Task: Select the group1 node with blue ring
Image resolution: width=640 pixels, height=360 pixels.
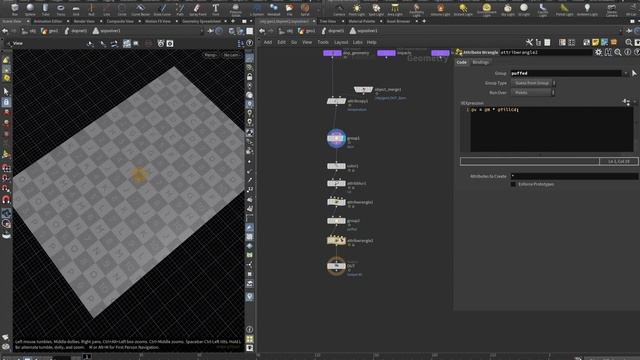Action: pyautogui.click(x=336, y=138)
